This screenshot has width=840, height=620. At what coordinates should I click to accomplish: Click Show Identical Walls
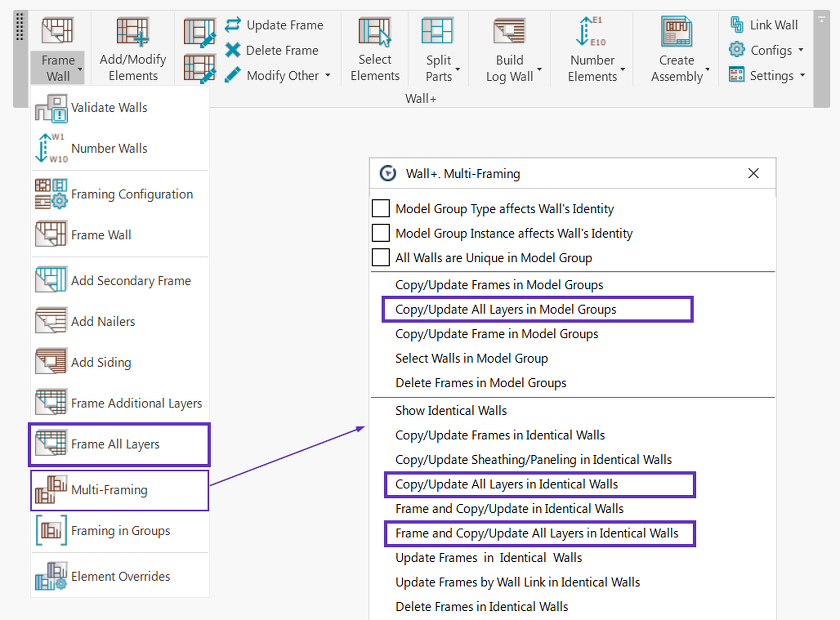[x=451, y=411]
